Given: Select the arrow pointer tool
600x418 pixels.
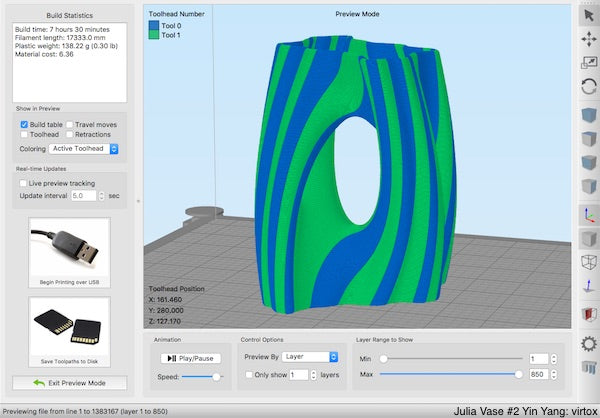Looking at the screenshot, I should 588,16.
